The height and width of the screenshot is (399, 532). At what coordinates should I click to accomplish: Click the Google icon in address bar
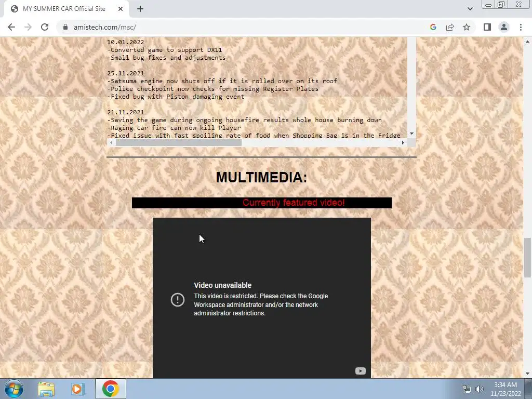433,27
